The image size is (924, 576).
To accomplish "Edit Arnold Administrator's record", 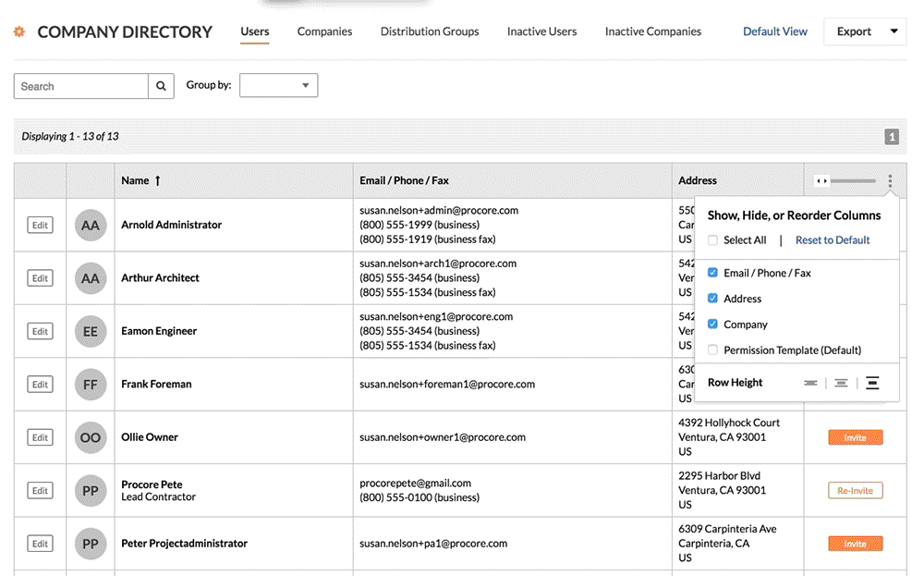I will [40, 226].
